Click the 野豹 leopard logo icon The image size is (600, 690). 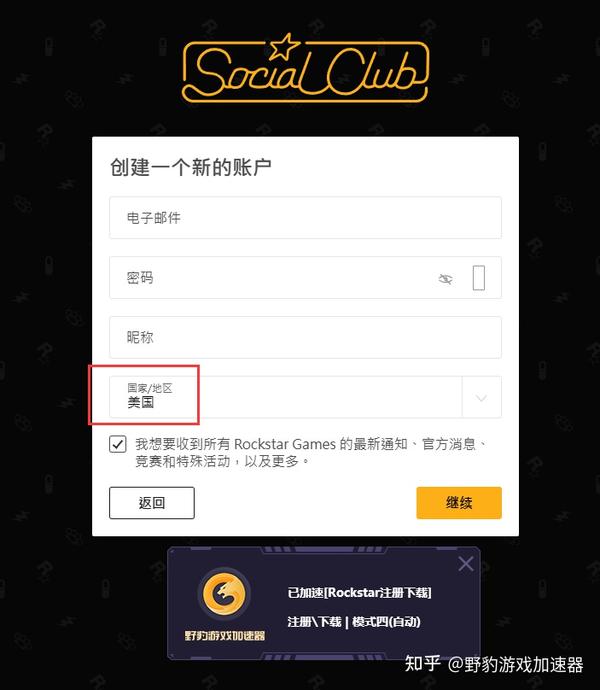tap(225, 593)
